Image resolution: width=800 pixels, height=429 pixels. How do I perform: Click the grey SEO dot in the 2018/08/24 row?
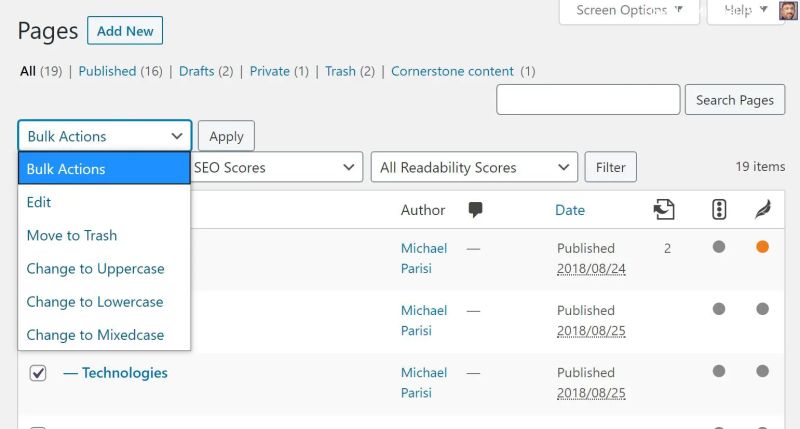(719, 247)
